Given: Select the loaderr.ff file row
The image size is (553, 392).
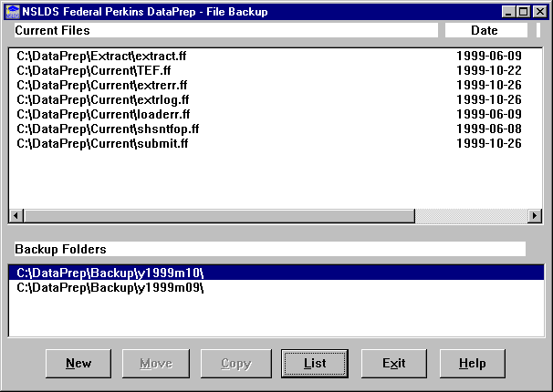Looking at the screenshot, I should 276,115.
